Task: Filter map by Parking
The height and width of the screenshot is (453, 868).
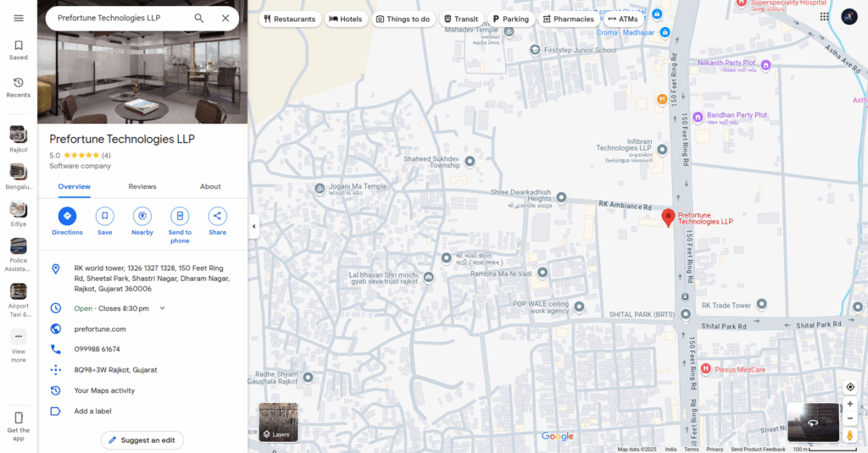Action: [x=511, y=19]
